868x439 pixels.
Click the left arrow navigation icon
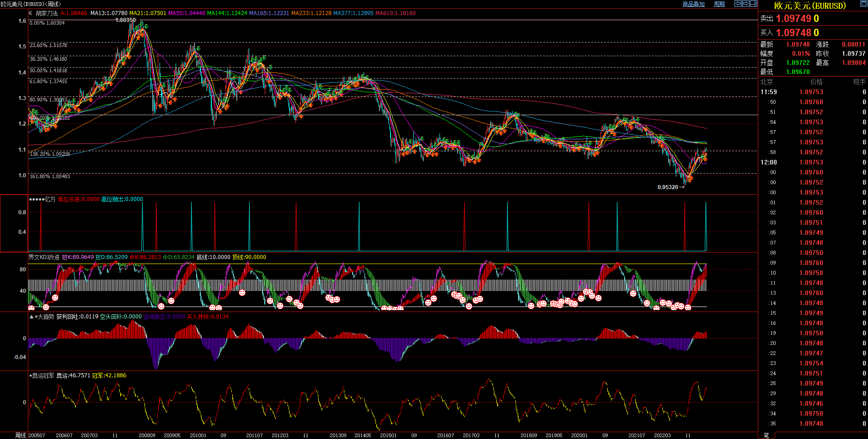[738, 4]
